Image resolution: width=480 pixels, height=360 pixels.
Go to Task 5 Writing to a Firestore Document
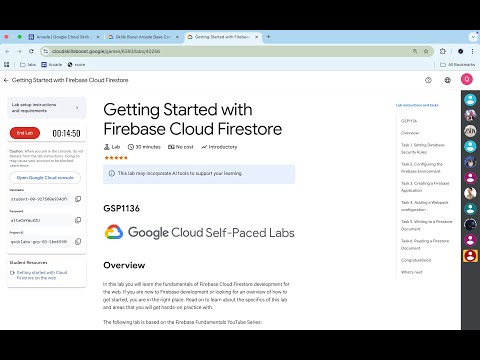pyautogui.click(x=426, y=225)
